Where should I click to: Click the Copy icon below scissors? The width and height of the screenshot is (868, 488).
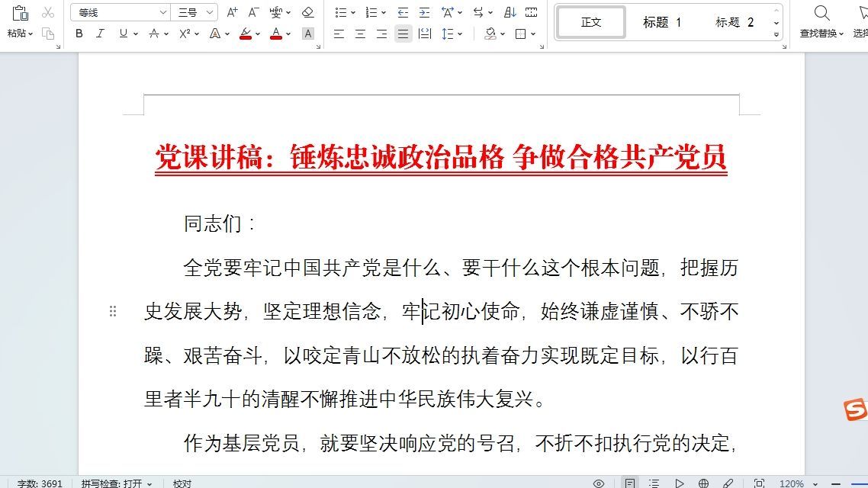48,34
